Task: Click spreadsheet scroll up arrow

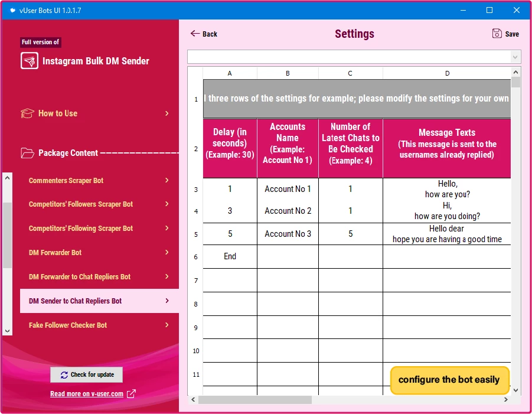Action: tap(515, 72)
